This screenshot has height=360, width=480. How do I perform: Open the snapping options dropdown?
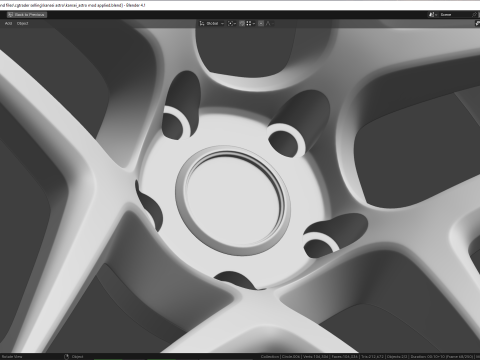(x=251, y=24)
